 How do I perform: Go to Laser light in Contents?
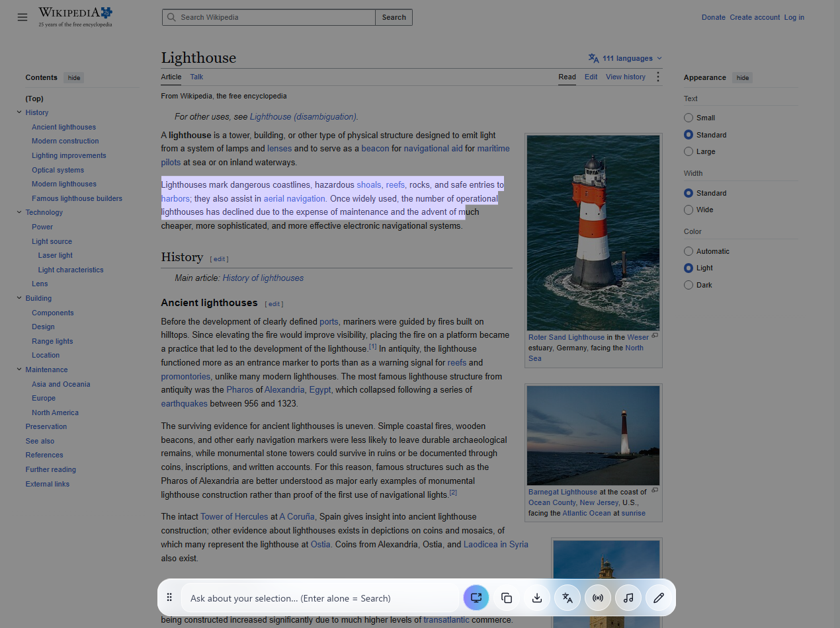[56, 255]
